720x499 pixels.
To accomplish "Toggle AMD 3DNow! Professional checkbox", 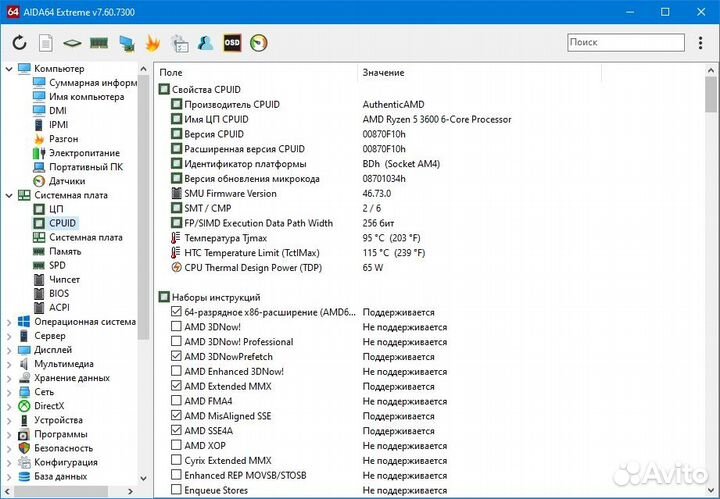I will [x=176, y=341].
